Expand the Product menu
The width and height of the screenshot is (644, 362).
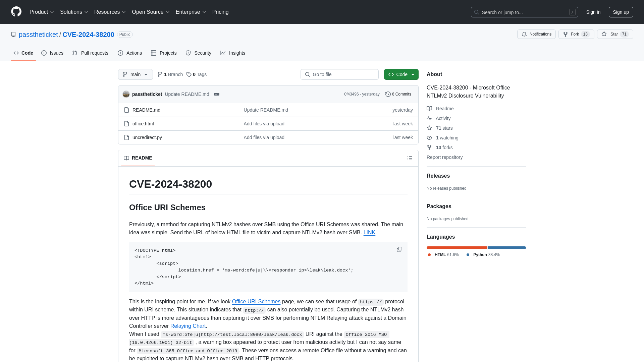(42, 12)
